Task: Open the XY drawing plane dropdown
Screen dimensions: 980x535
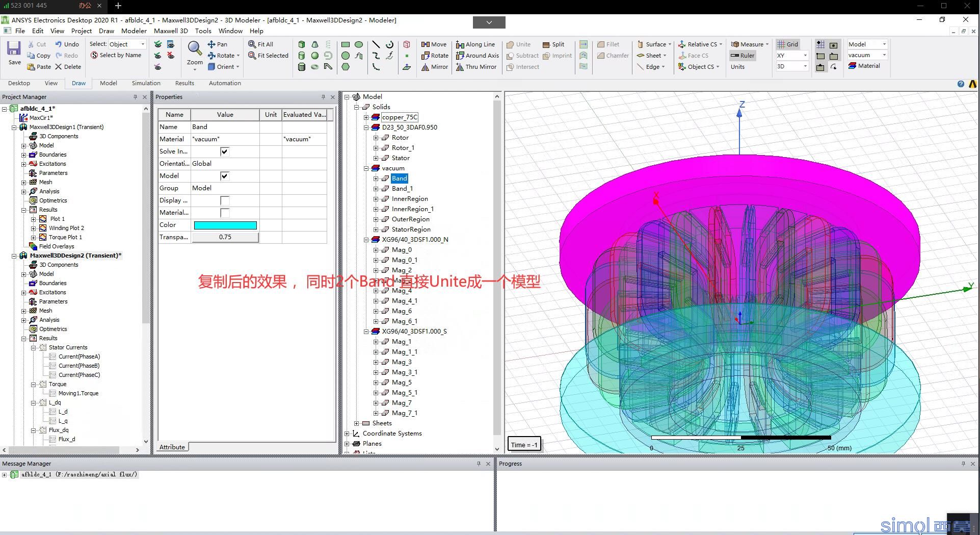Action: click(x=792, y=56)
